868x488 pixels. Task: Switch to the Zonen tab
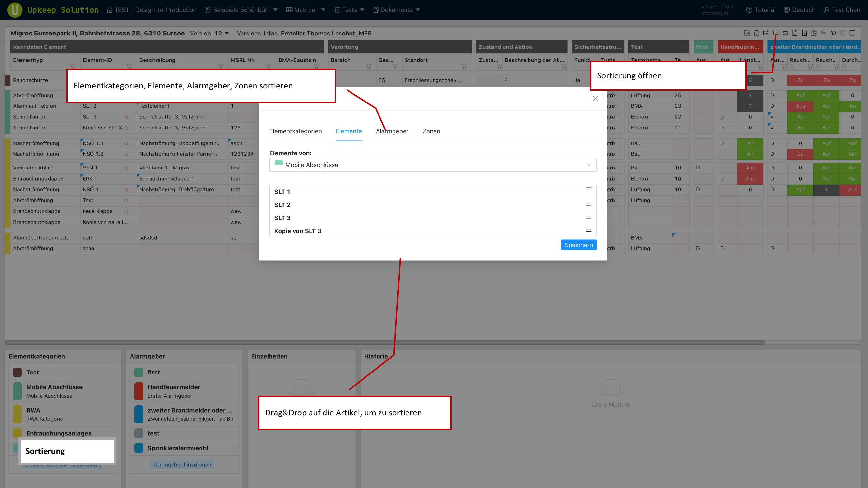(431, 131)
